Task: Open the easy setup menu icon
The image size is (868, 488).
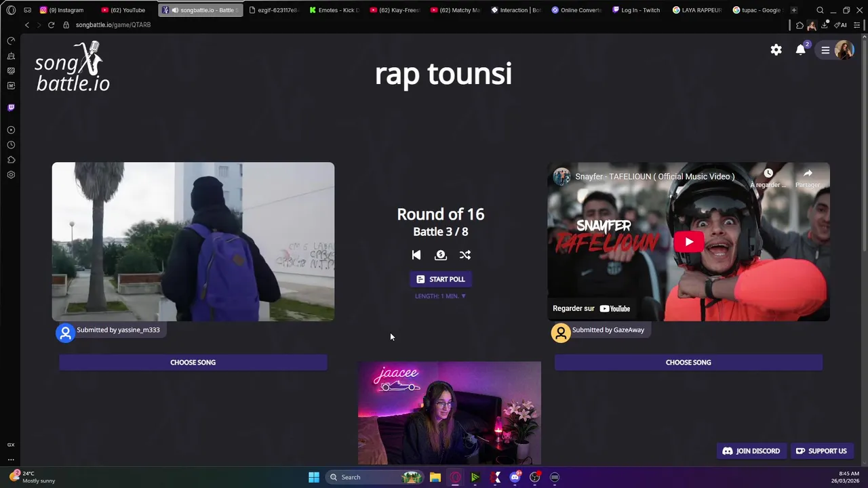Action: [858, 25]
